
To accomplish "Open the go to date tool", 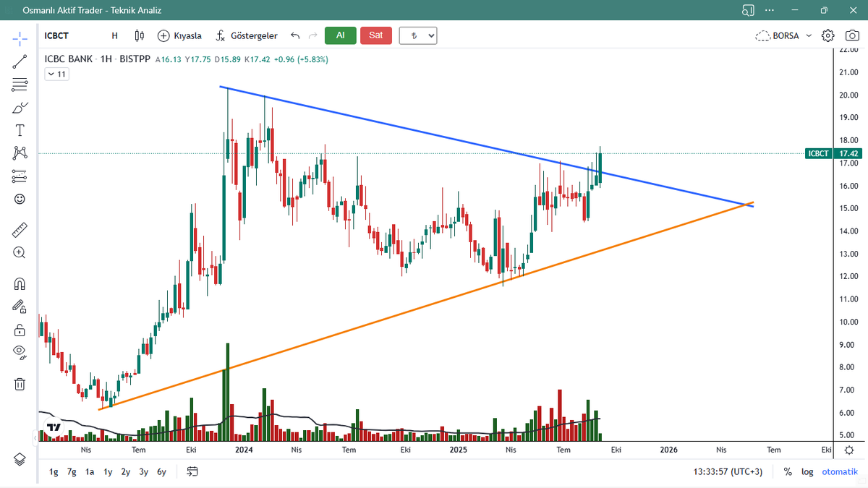I will click(x=192, y=471).
